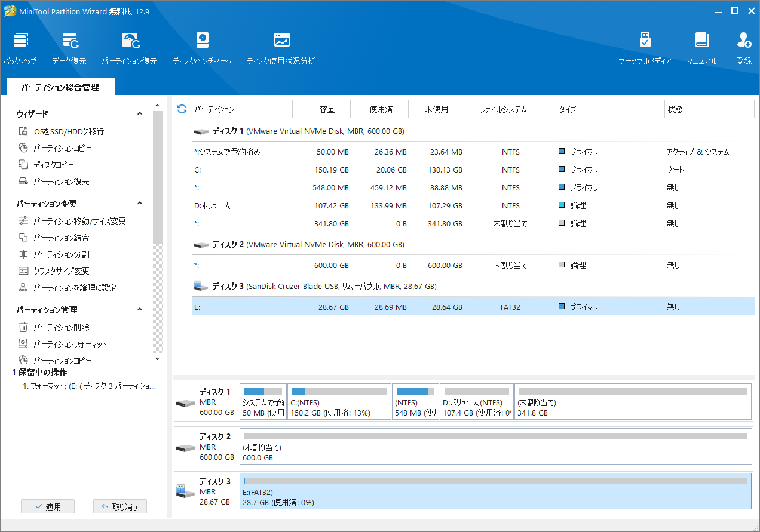Collapse the パーティション管理 section

click(140, 309)
